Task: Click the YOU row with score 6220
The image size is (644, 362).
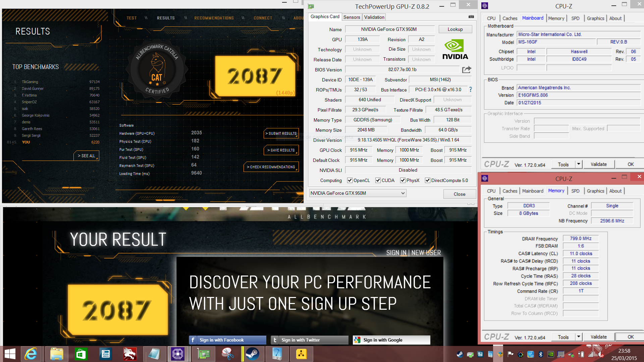Action: coord(54,142)
